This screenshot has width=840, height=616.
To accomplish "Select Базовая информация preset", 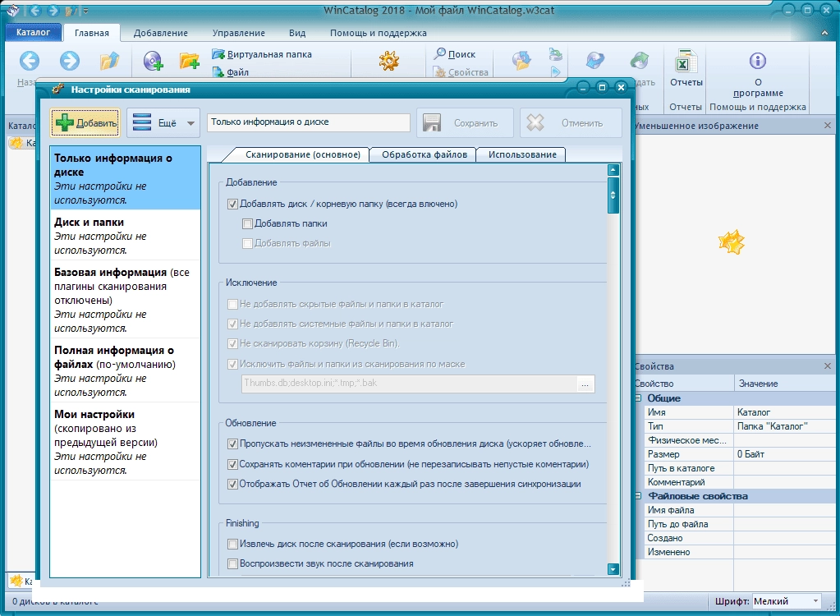I will coord(126,300).
